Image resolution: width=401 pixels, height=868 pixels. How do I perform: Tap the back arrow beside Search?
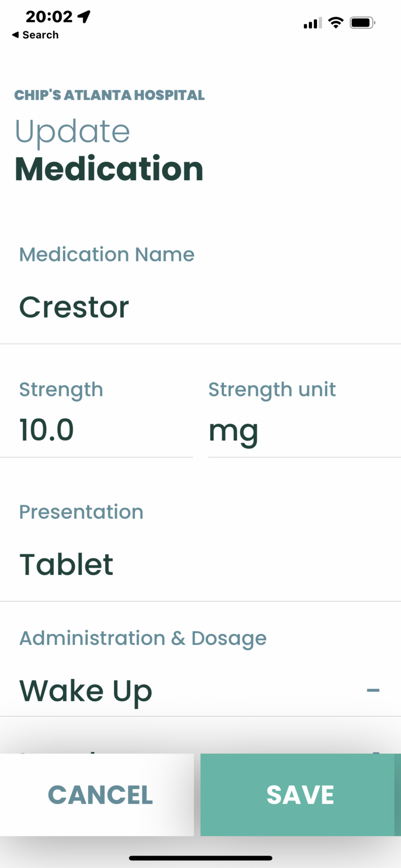[15, 35]
